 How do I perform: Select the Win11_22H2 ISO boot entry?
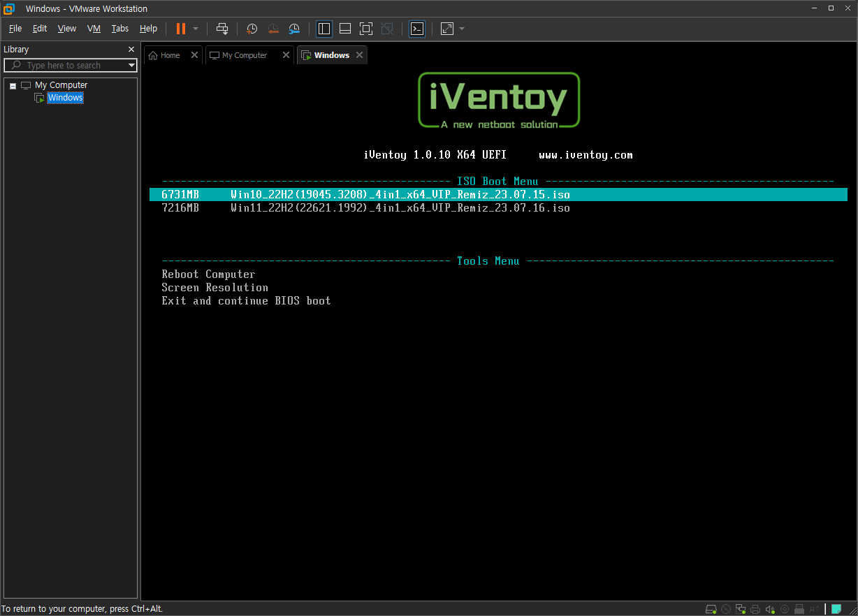tap(498, 208)
